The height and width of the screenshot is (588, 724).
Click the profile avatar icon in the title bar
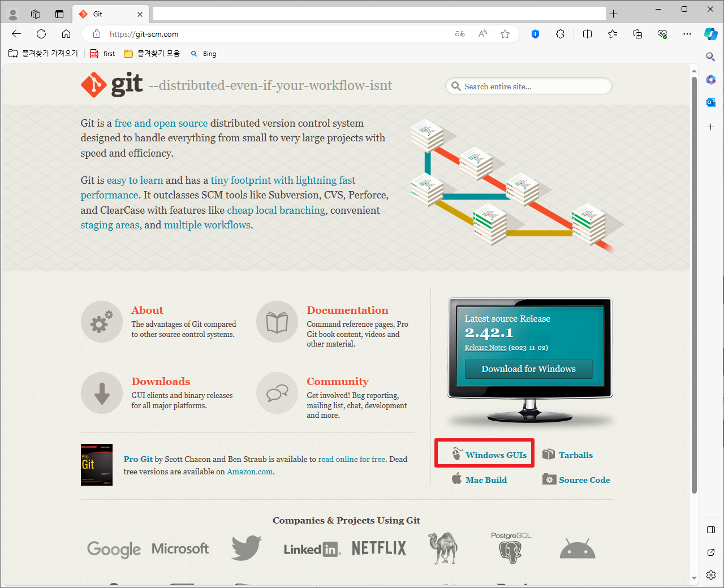point(13,14)
